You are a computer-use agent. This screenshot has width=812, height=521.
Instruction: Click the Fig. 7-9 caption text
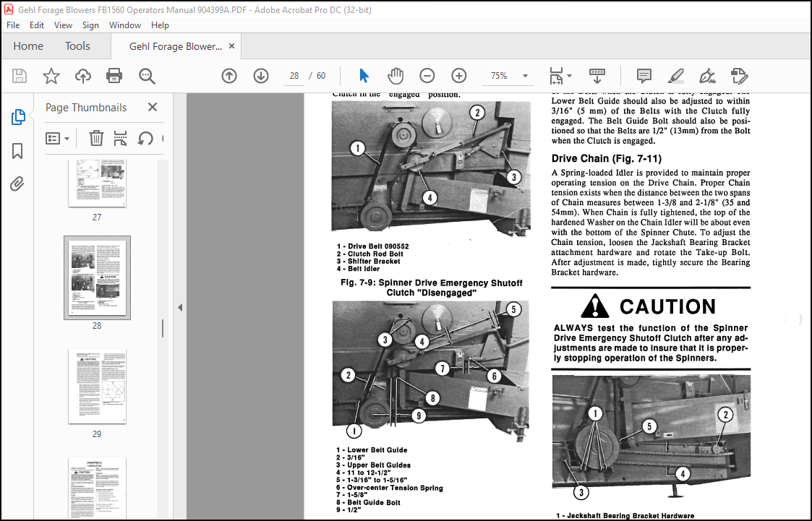click(432, 288)
